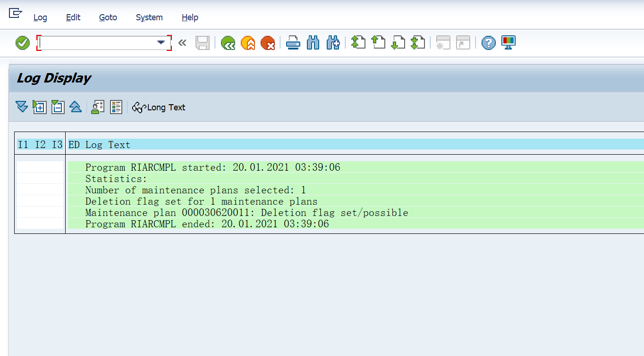Go to Last Page icon

tap(418, 43)
